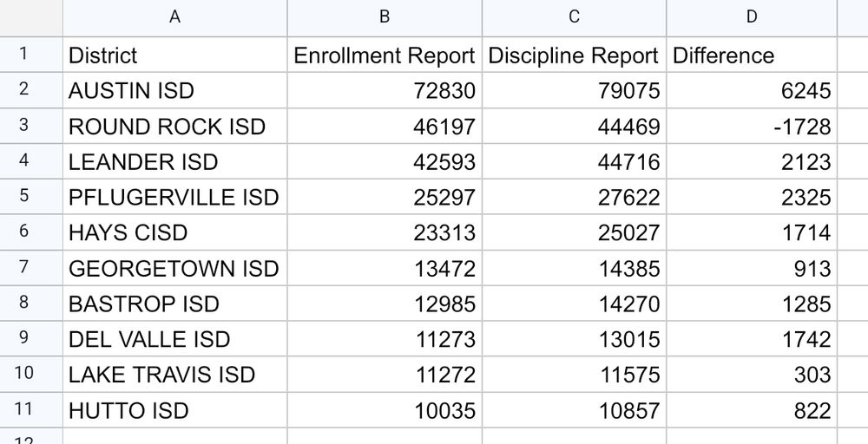Click the DEL VALLE ISD cell
Screen dimensions: 868x444
(174, 339)
